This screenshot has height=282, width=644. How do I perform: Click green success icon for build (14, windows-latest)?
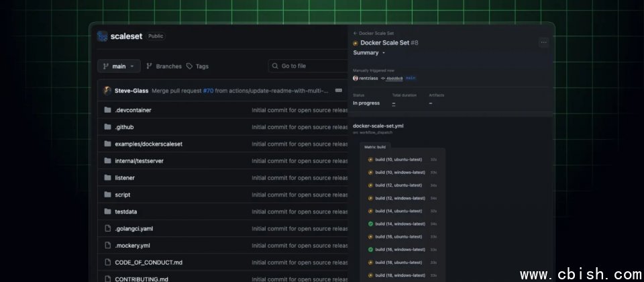[x=370, y=224]
